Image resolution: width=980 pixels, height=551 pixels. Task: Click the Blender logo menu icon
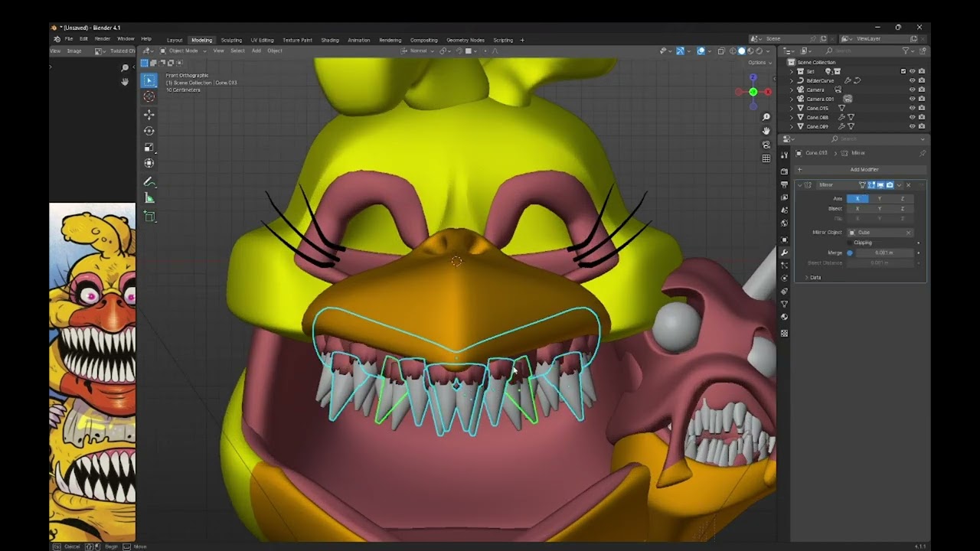pos(57,39)
